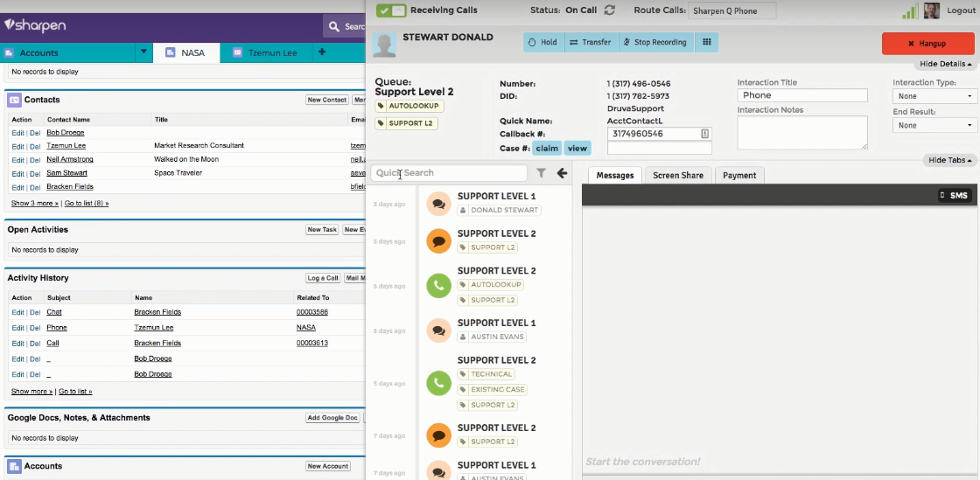Viewport: 980px width, 480px height.
Task: Click the status refresh arrows icon
Action: 609,10
